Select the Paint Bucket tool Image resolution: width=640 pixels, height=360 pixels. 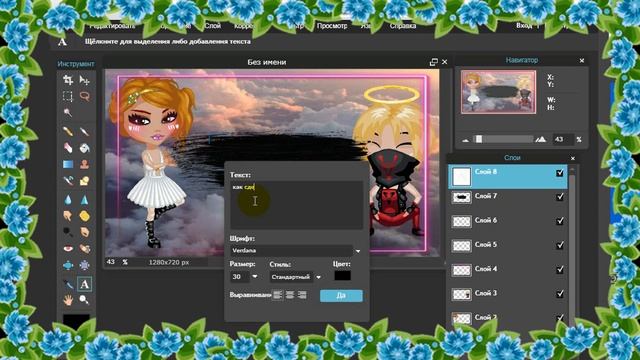[x=84, y=148]
